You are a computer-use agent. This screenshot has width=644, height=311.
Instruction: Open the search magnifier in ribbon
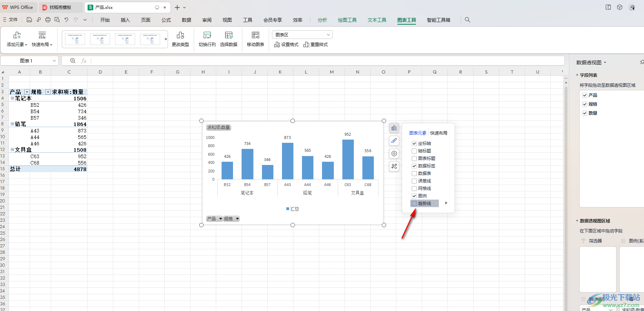tap(467, 20)
